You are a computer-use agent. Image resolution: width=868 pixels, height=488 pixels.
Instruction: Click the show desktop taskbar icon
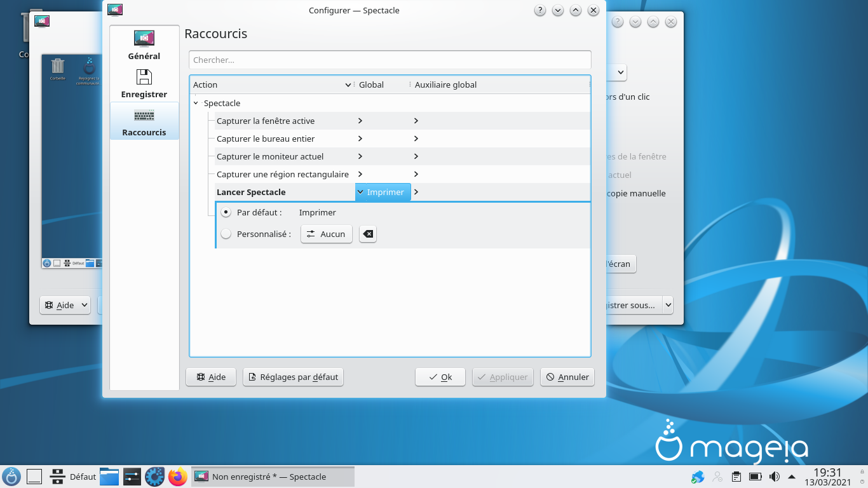34,477
